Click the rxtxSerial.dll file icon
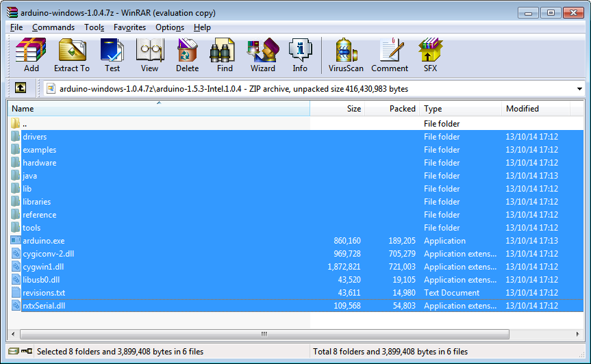Screen dimensions: 591x364 (16, 305)
